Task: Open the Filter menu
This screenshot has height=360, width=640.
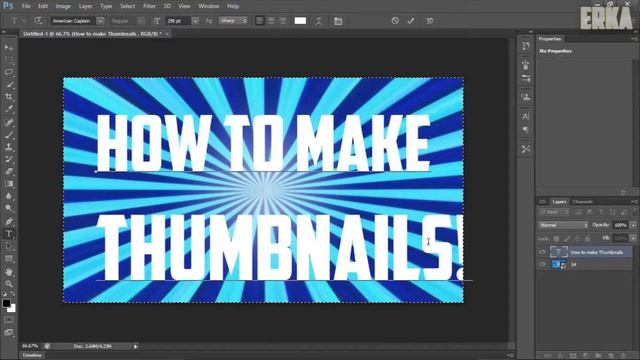Action: (149, 6)
